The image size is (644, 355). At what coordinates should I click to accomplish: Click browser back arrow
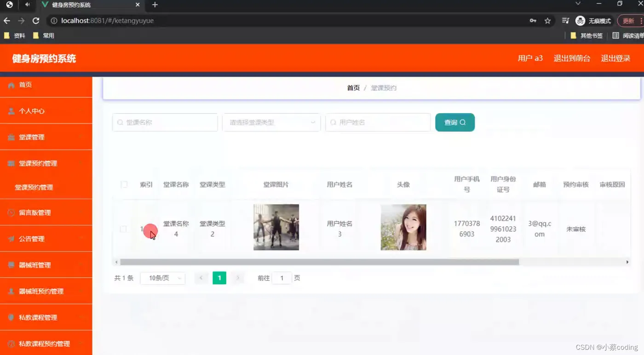[7, 21]
